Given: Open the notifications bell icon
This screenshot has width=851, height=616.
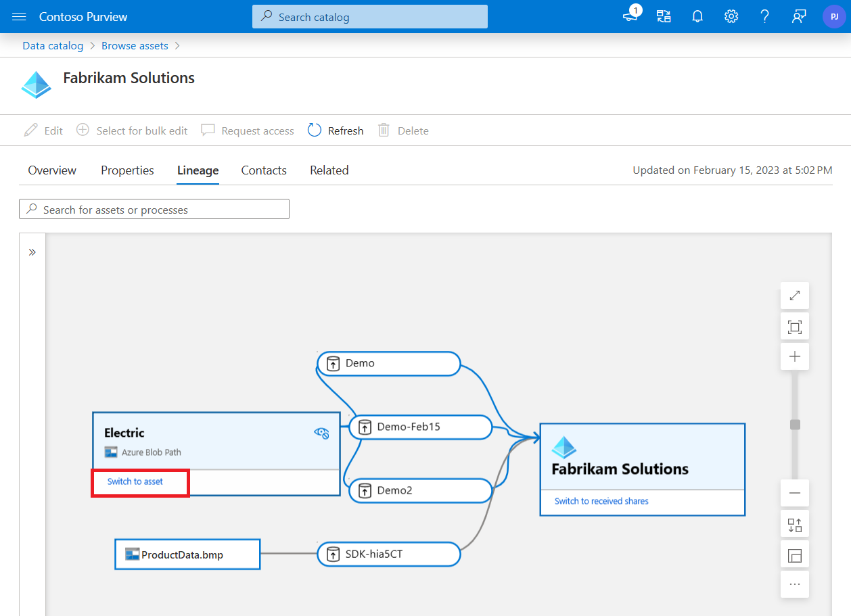Looking at the screenshot, I should pyautogui.click(x=697, y=16).
